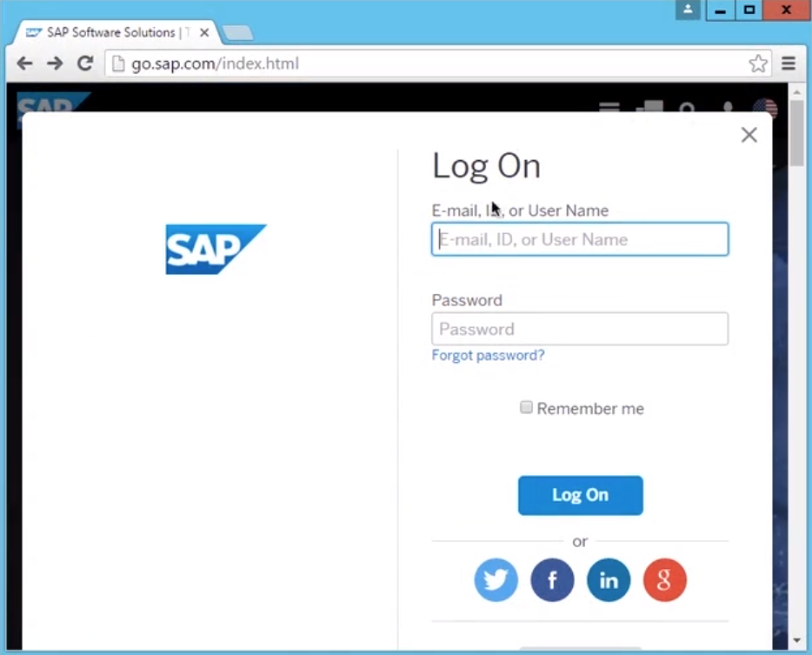This screenshot has height=655, width=812.
Task: Maximize the Chrome window
Action: 749,10
